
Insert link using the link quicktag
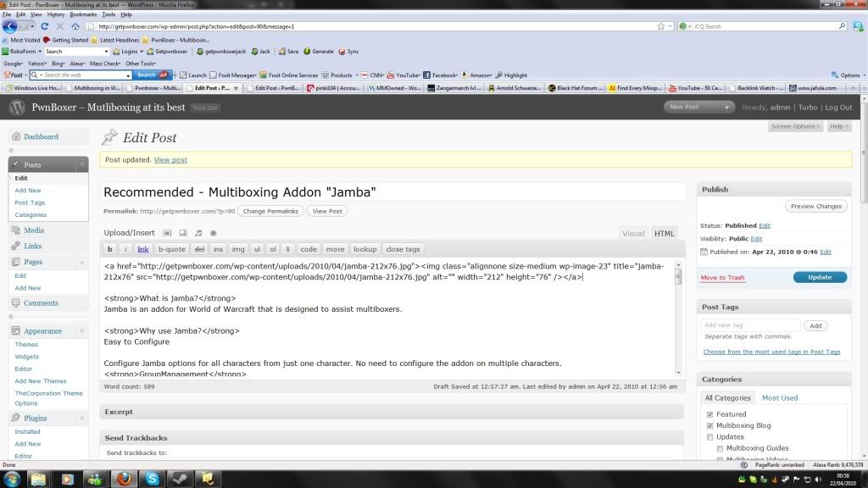point(142,250)
